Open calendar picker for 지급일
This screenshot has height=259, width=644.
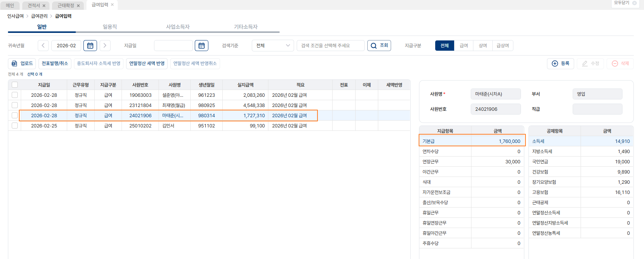[202, 45]
